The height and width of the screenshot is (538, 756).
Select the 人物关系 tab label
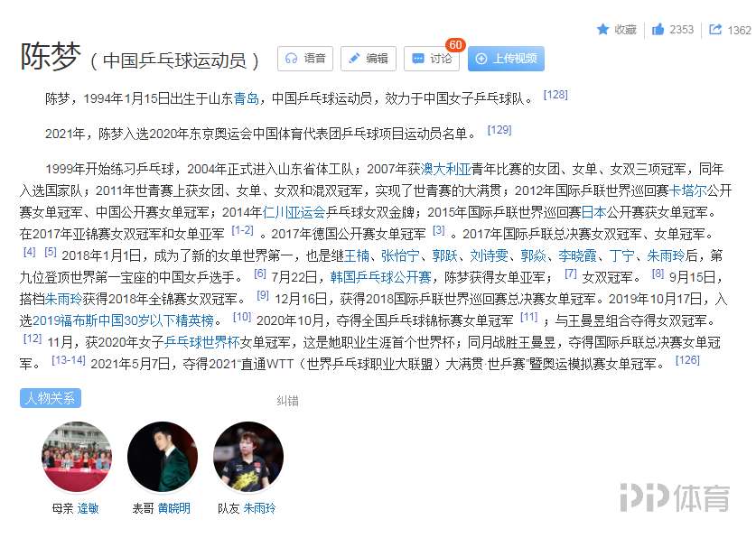[x=51, y=398]
